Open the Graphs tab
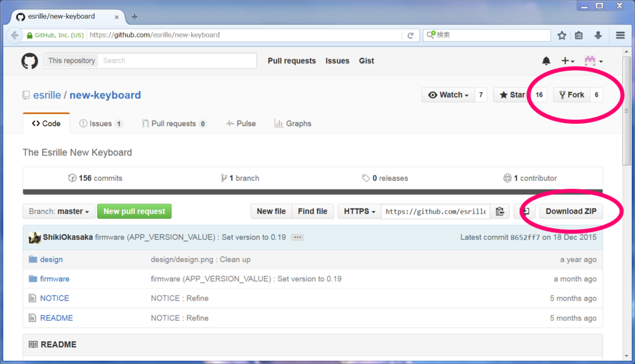The width and height of the screenshot is (635, 364). coord(293,124)
